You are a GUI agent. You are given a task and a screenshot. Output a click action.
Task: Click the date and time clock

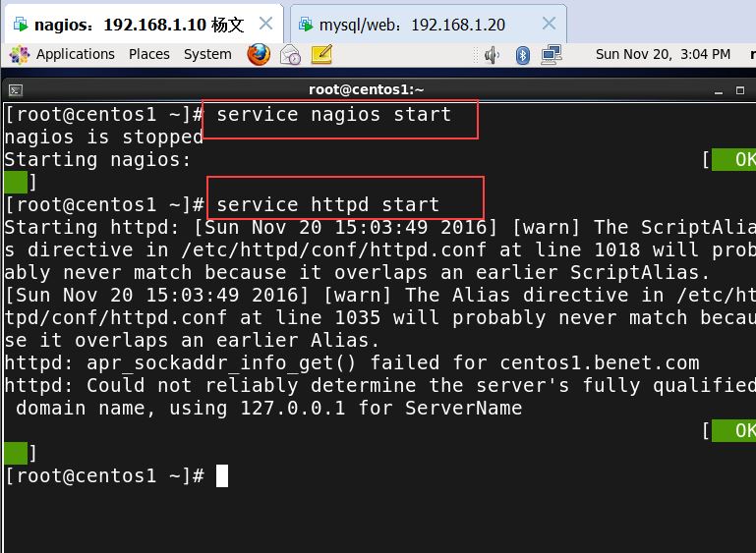(663, 54)
